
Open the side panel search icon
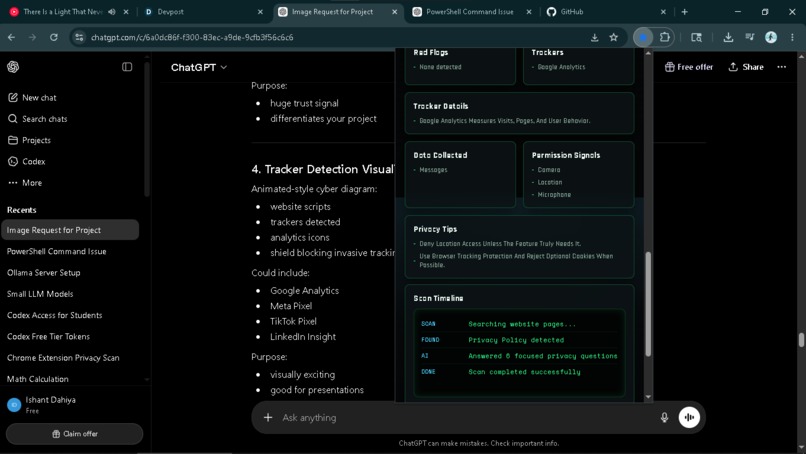(696, 37)
